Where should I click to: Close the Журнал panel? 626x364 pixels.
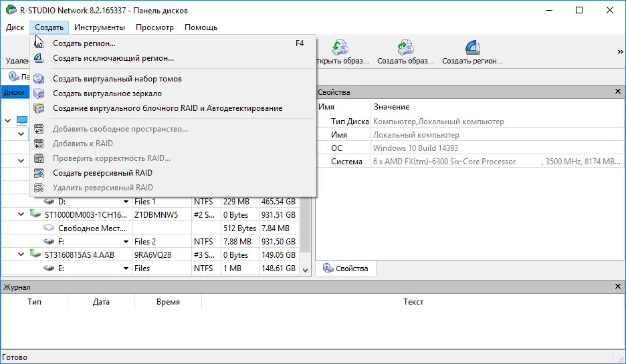(x=617, y=287)
